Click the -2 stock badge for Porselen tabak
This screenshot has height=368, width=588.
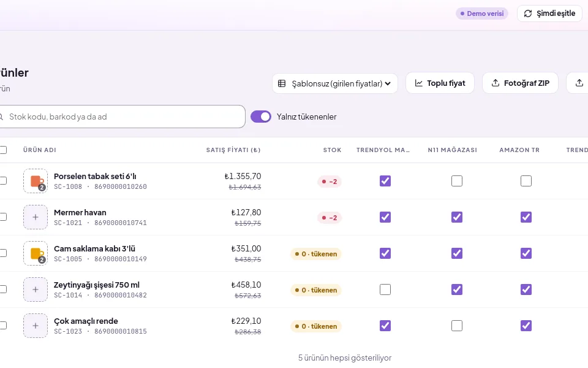(330, 182)
